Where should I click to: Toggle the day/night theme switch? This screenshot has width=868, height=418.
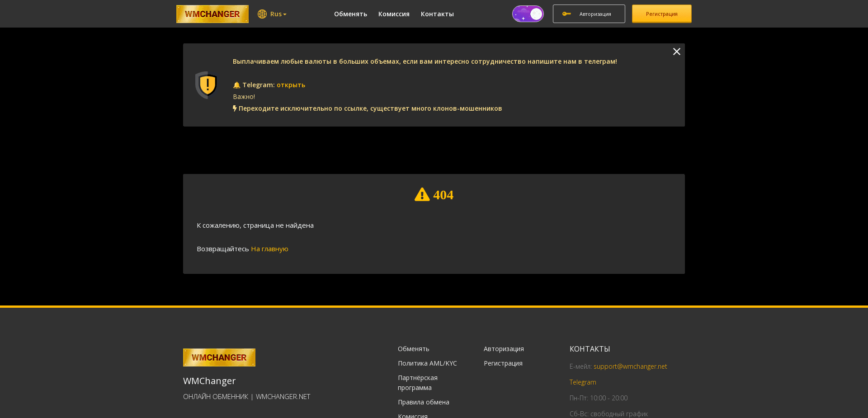(x=528, y=14)
